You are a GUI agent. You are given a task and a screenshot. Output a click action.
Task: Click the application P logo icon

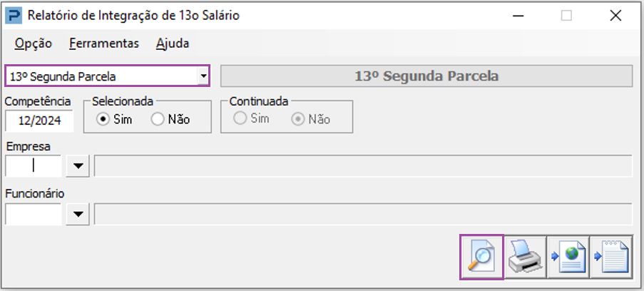tap(14, 16)
